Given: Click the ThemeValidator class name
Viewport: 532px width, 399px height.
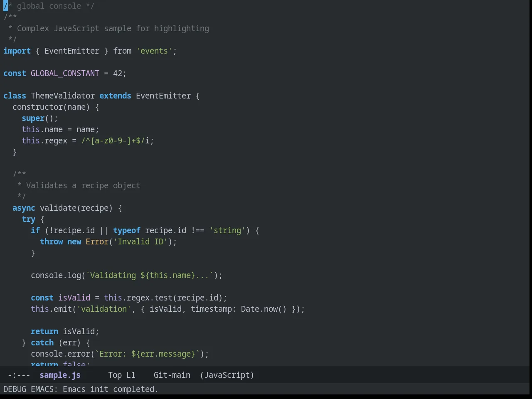Looking at the screenshot, I should click(x=63, y=96).
